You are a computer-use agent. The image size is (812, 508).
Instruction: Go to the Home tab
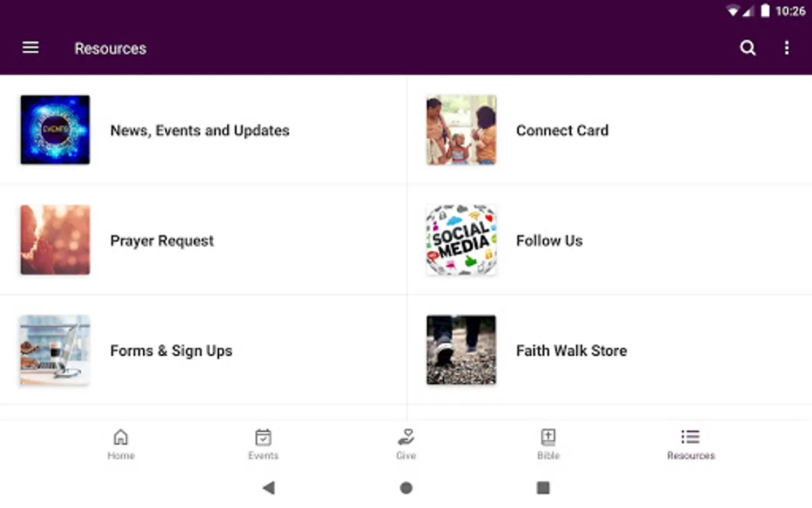pyautogui.click(x=121, y=444)
